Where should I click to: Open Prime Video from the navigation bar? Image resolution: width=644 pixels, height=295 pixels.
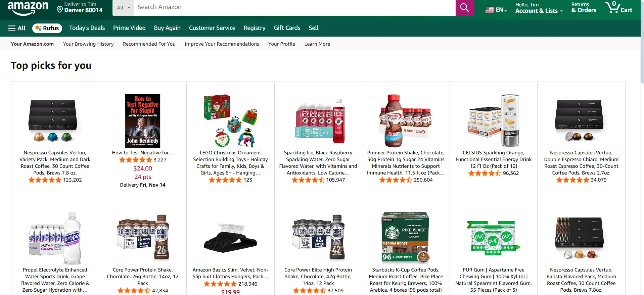coord(129,28)
